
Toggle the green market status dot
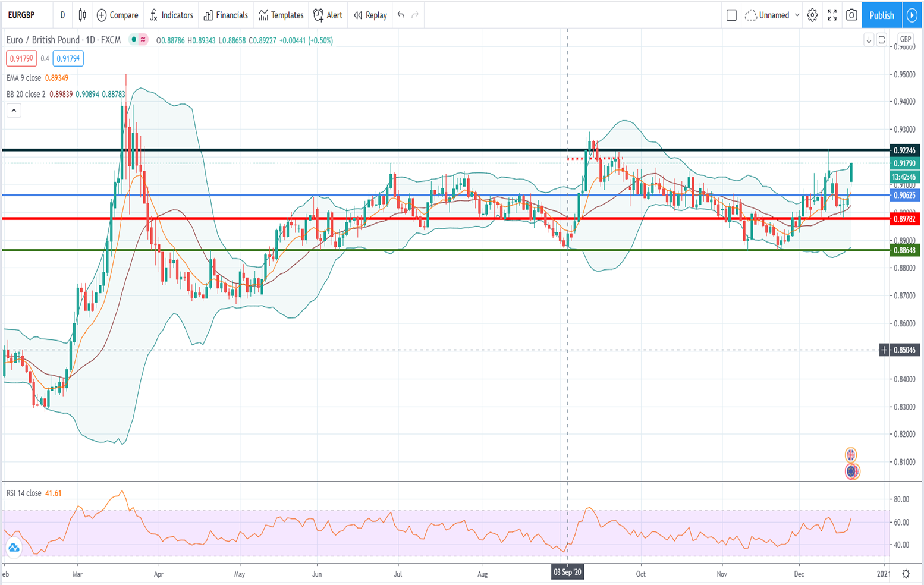pos(134,40)
